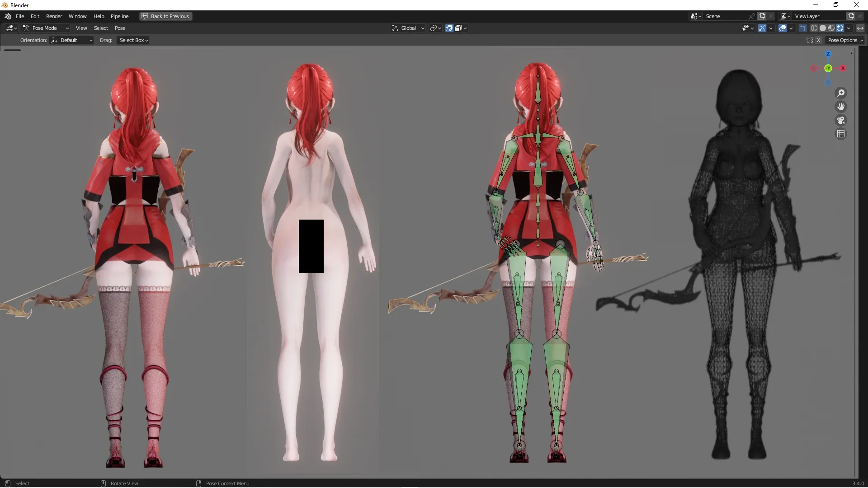Click the green Y axis gizmo ball
This screenshot has width=868, height=488.
point(828,68)
